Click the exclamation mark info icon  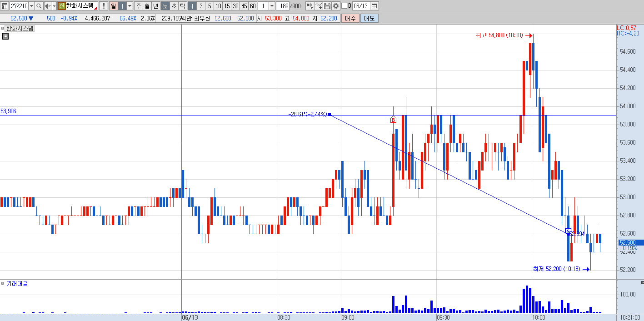click(103, 6)
